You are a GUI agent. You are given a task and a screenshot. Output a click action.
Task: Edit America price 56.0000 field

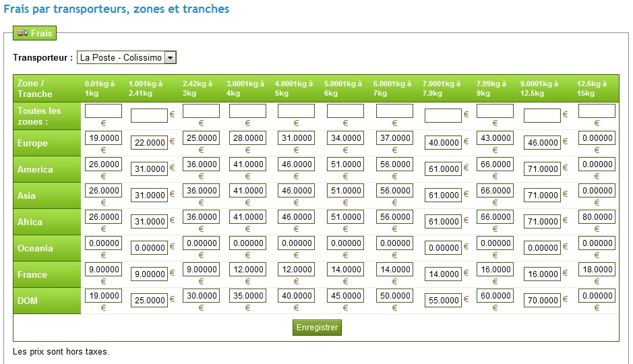point(394,164)
